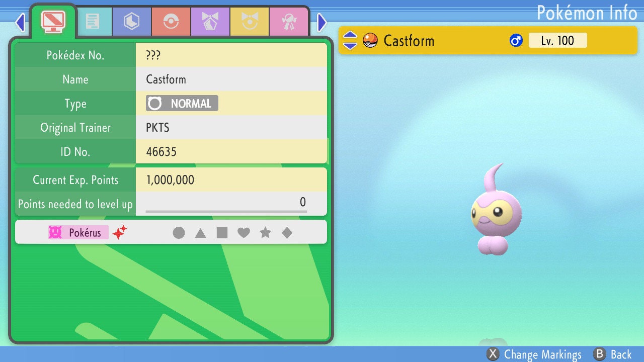The height and width of the screenshot is (362, 644).
Task: Toggle the diamond marking
Action: pyautogui.click(x=287, y=233)
